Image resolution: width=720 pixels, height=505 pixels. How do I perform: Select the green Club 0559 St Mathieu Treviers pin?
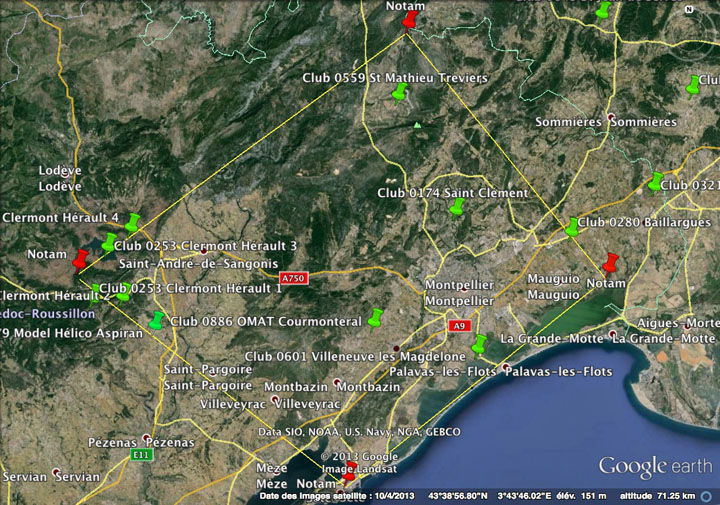[x=400, y=93]
